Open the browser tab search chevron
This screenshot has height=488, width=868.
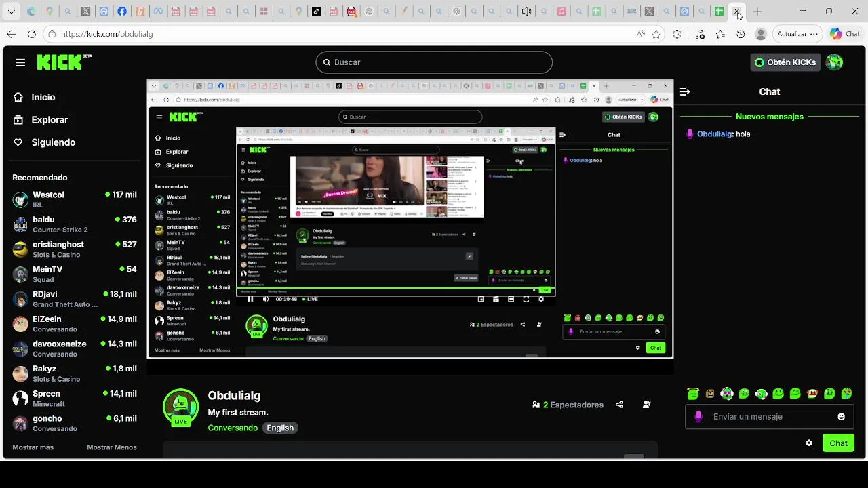pos(13,12)
